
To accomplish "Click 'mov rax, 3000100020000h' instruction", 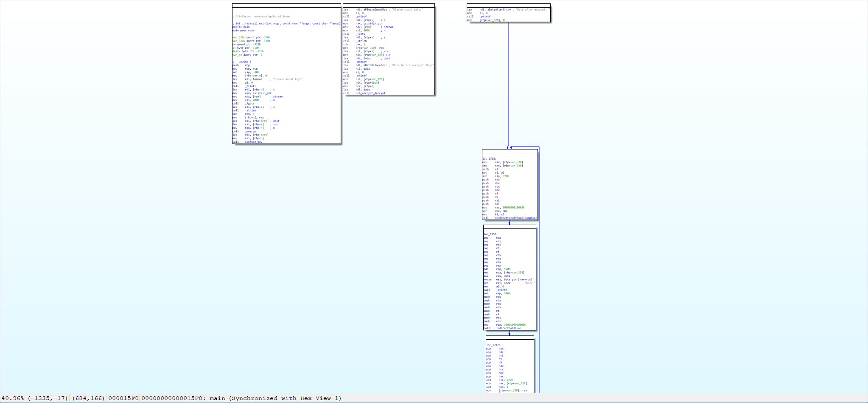I will pos(505,324).
